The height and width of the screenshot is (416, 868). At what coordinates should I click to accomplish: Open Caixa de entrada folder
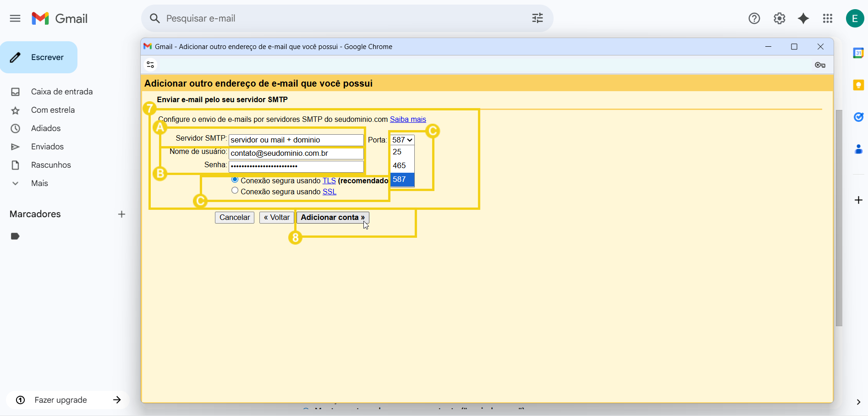pyautogui.click(x=62, y=92)
